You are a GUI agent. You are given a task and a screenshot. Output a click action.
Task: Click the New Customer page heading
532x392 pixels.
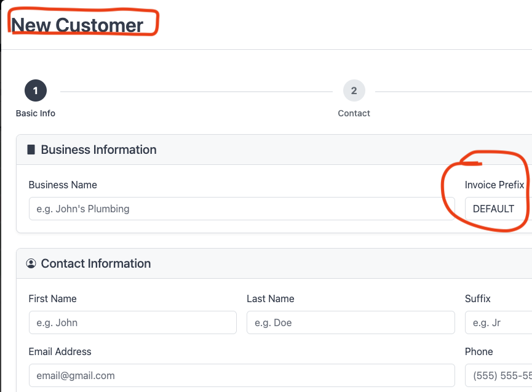click(x=77, y=25)
